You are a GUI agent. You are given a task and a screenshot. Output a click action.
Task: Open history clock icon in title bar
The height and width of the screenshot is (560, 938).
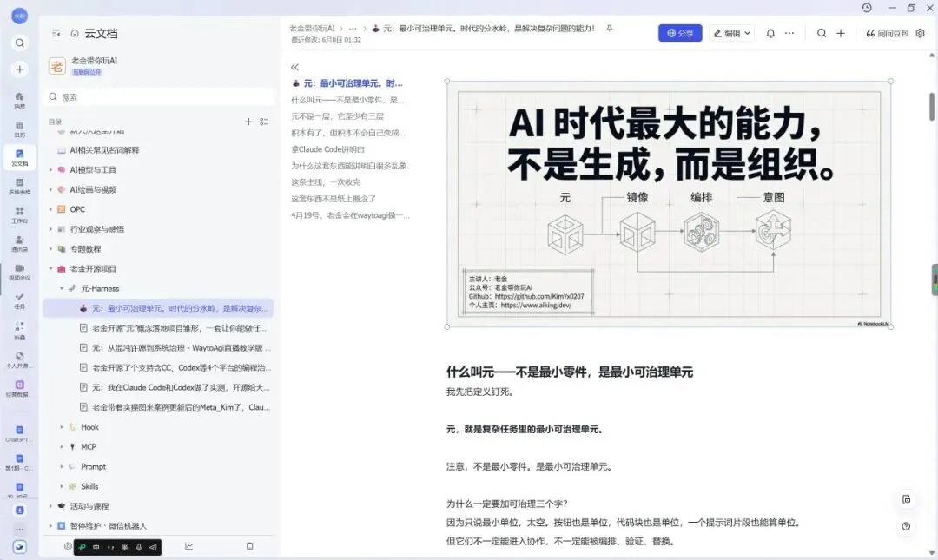867,8
